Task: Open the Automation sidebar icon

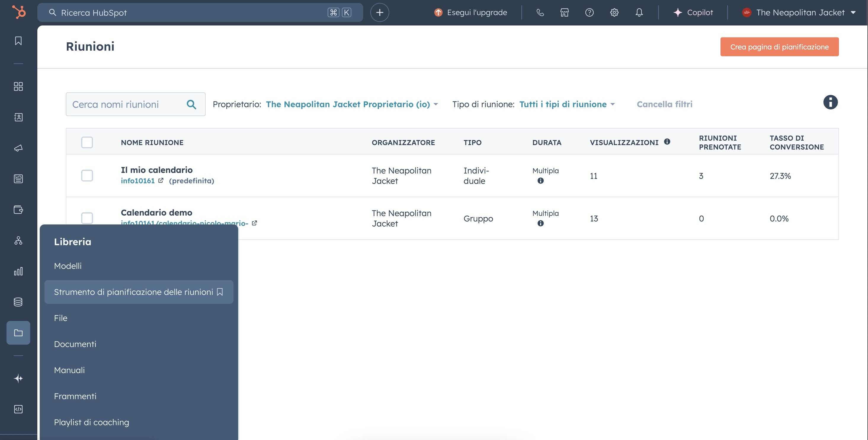Action: tap(18, 240)
